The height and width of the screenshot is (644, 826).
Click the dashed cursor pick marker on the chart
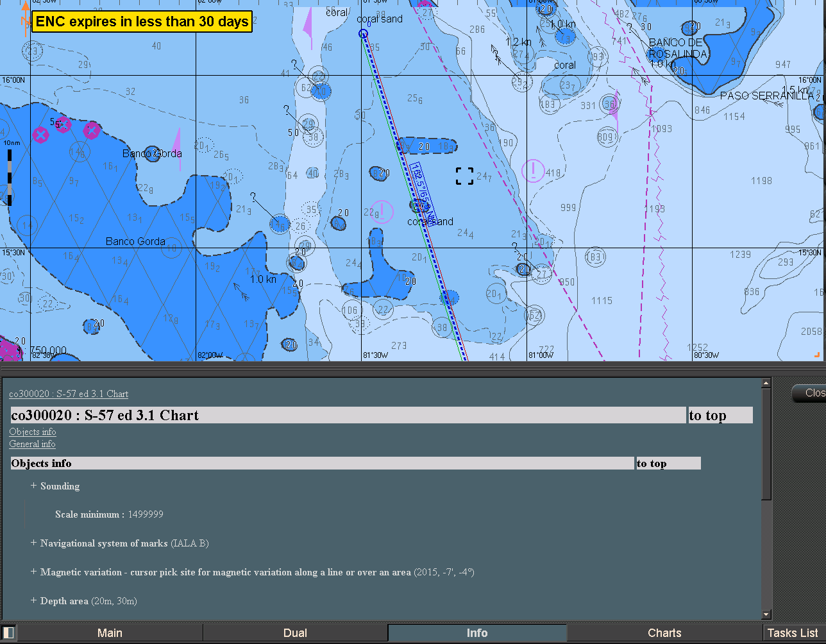[464, 174]
